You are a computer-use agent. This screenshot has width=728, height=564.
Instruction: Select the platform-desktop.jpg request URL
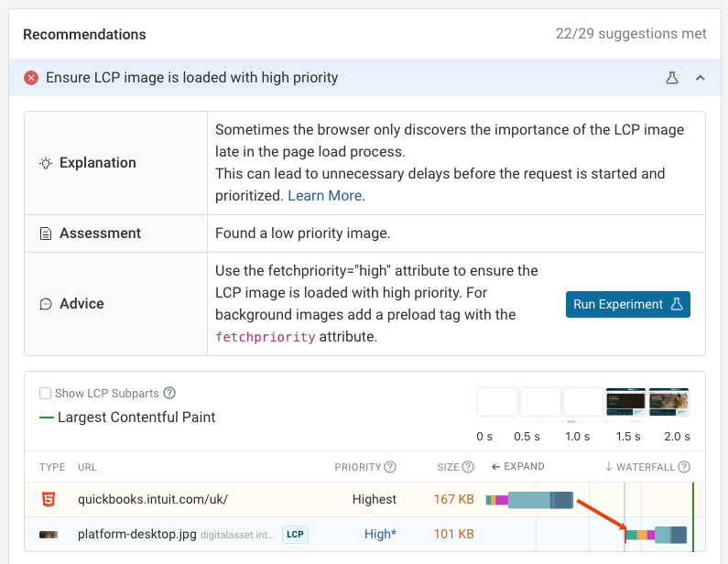[136, 534]
